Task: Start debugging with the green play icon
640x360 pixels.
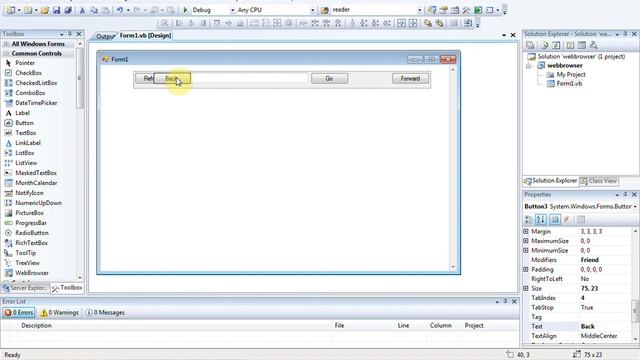Action: click(185, 10)
